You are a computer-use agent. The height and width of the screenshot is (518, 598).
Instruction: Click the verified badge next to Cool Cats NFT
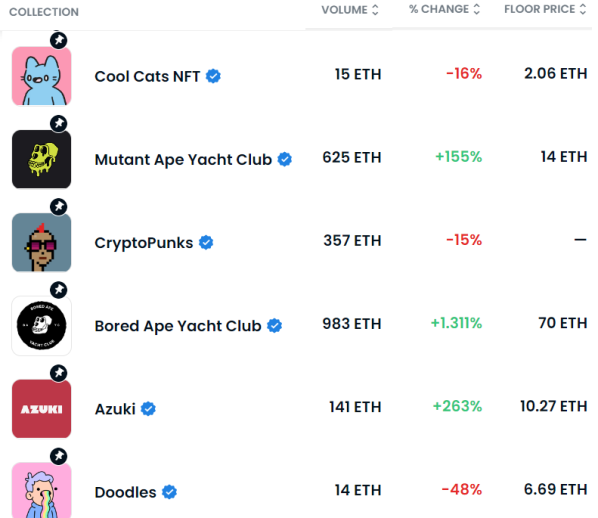point(213,76)
